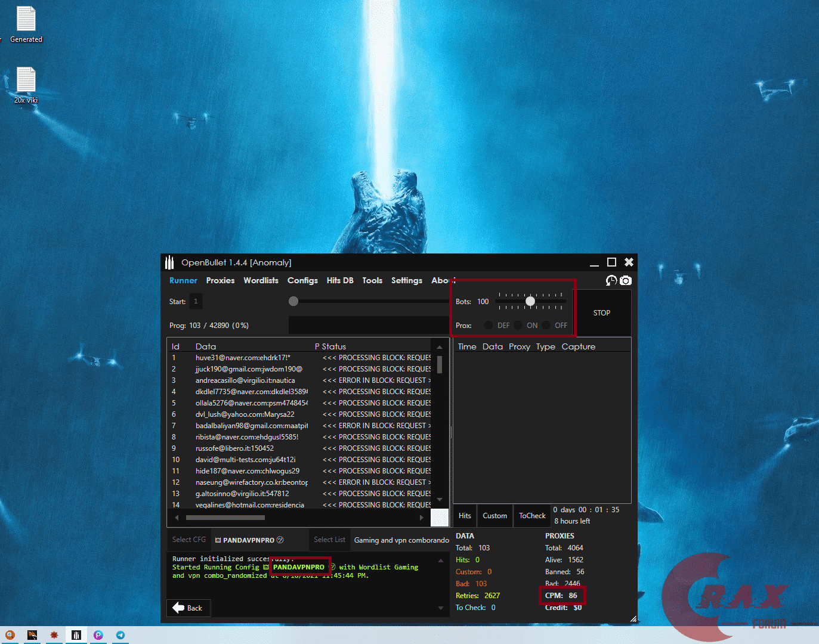Select the OFF proxy mode radio button

pos(546,326)
